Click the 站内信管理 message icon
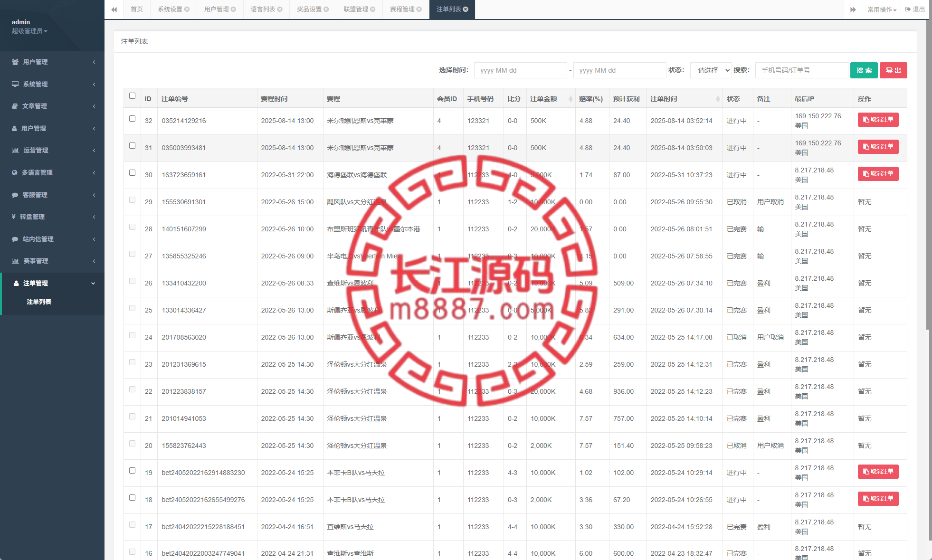Screen dimensions: 932x560 click(15, 239)
